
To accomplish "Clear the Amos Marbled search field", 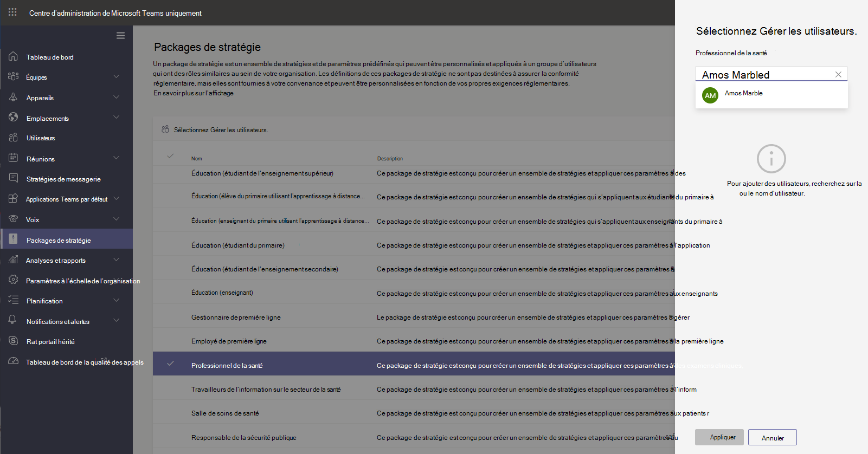I will pyautogui.click(x=838, y=74).
